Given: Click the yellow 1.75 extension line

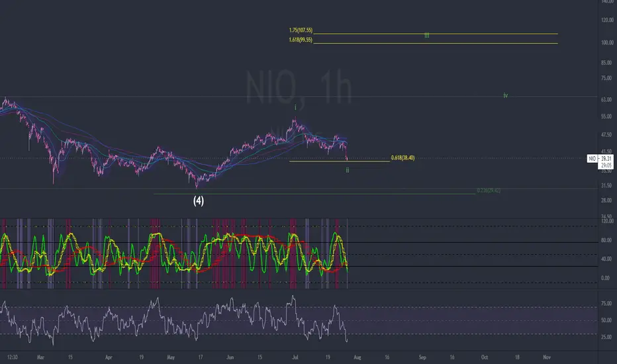Looking at the screenshot, I should pos(436,34).
